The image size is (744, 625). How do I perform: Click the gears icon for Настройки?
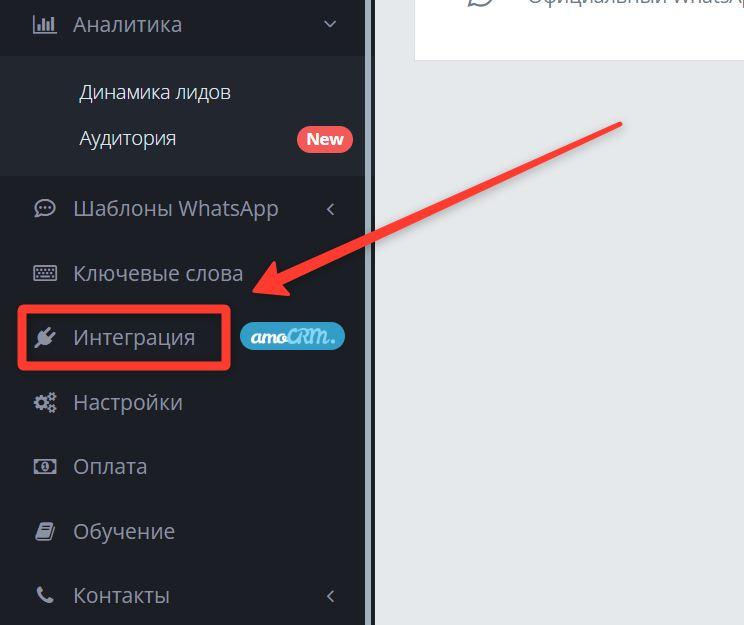[x=45, y=402]
